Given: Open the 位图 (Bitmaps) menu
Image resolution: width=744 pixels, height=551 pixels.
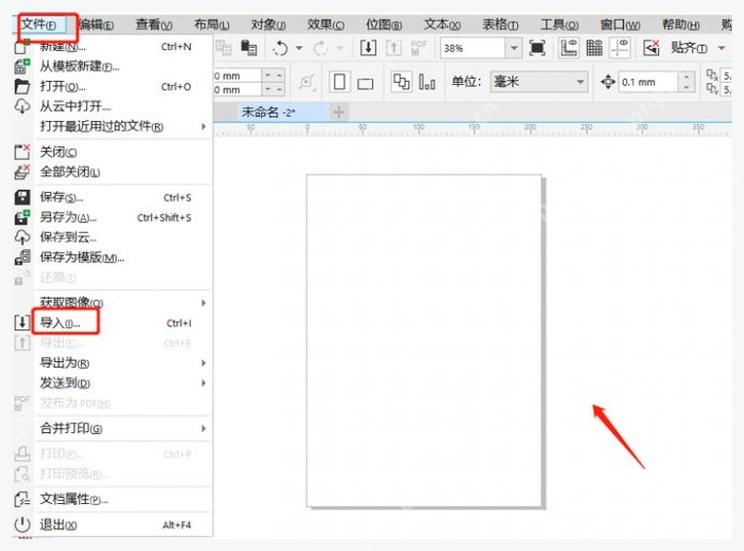Looking at the screenshot, I should coord(384,25).
